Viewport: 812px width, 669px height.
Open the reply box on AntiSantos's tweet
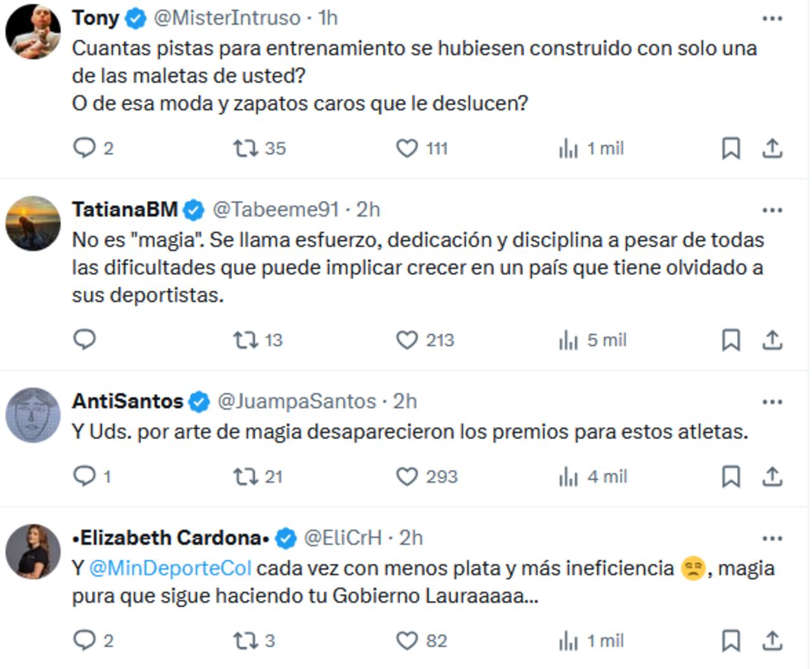(84, 476)
